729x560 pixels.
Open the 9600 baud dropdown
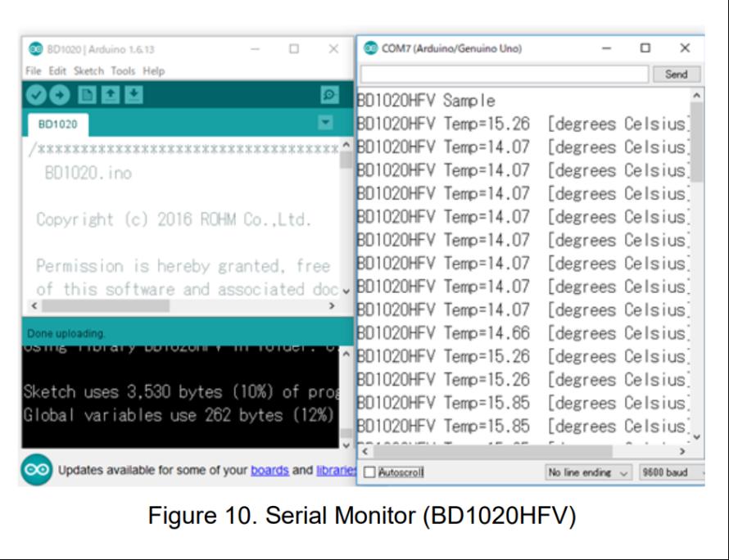point(672,472)
